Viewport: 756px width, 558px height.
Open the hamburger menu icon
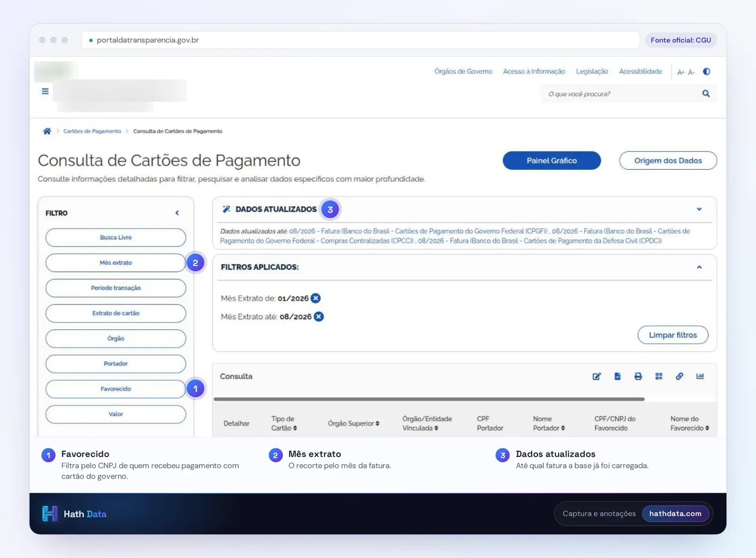45,91
